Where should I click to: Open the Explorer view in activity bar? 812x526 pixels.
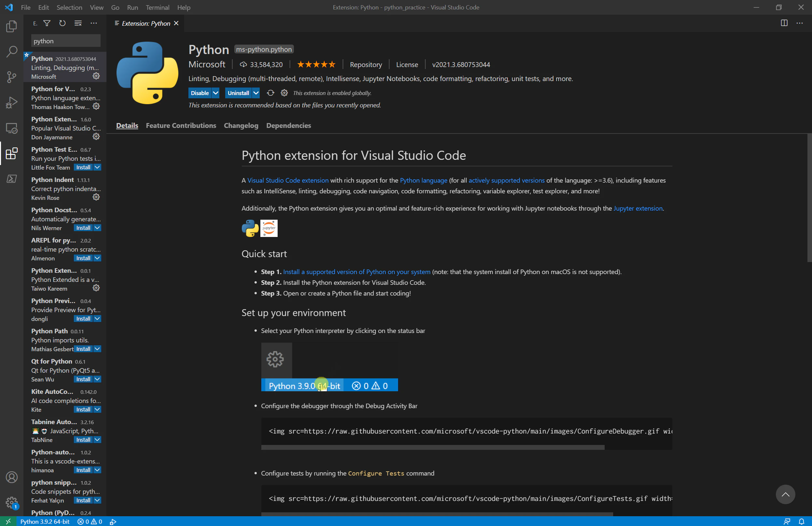click(12, 26)
